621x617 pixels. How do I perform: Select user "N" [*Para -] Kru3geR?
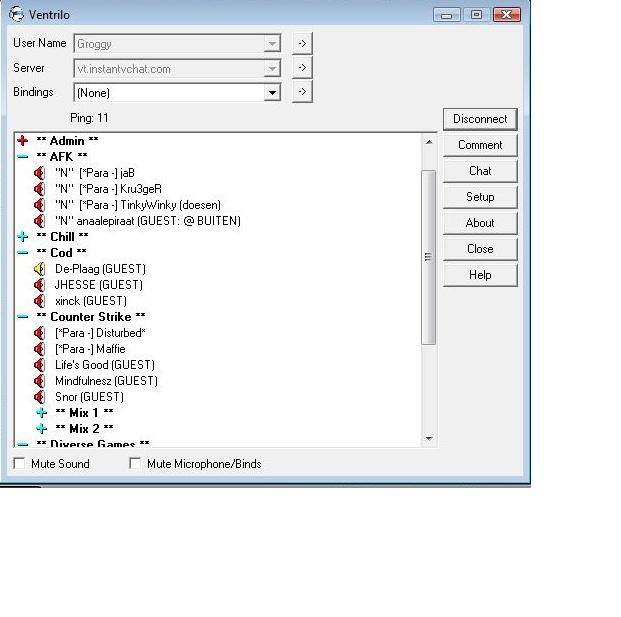[x=109, y=189]
